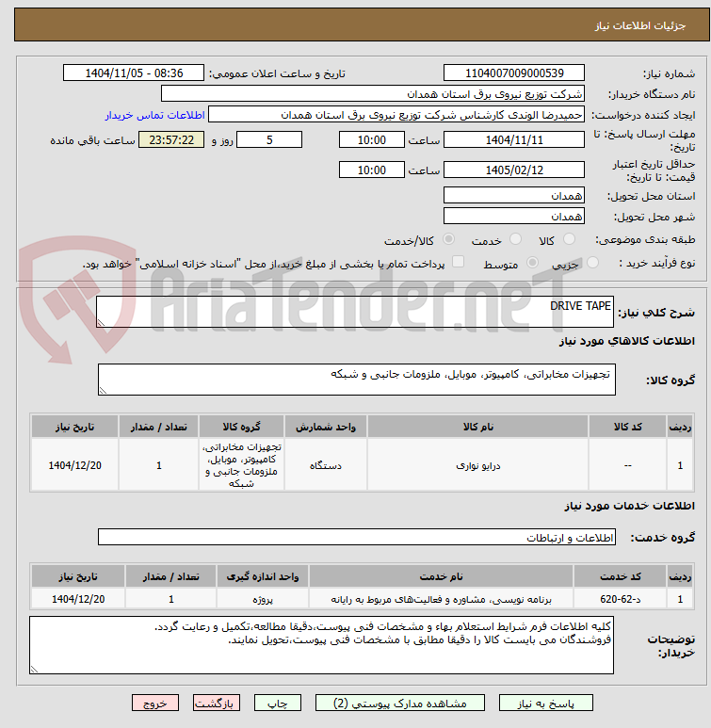Click the چاپ print button

pyautogui.click(x=277, y=703)
